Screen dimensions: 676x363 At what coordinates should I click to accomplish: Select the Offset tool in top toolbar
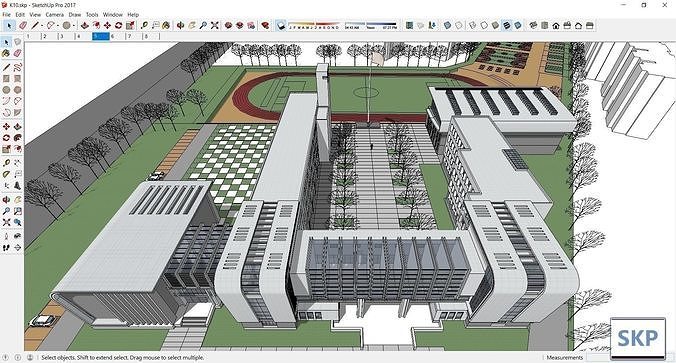point(96,26)
